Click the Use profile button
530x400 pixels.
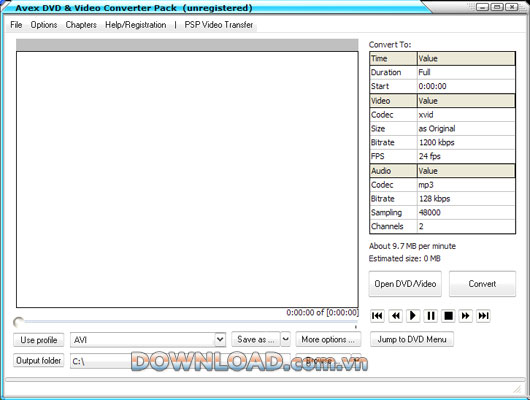39,340
